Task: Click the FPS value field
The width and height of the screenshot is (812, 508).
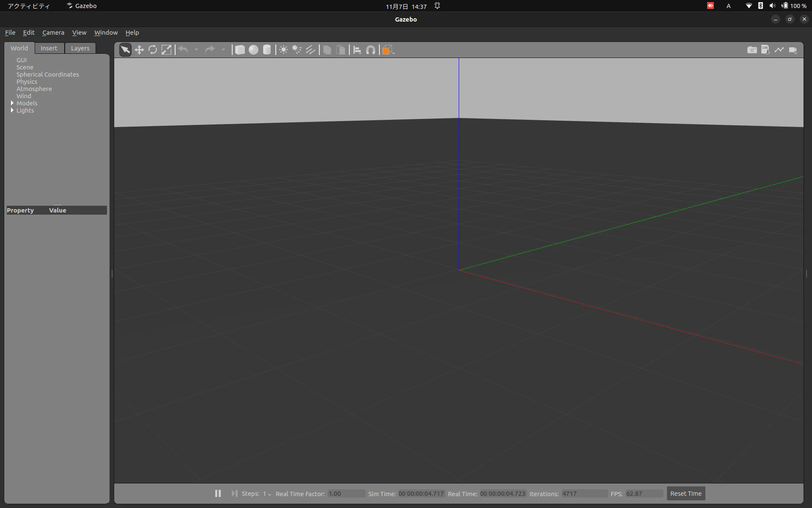Action: coord(644,494)
